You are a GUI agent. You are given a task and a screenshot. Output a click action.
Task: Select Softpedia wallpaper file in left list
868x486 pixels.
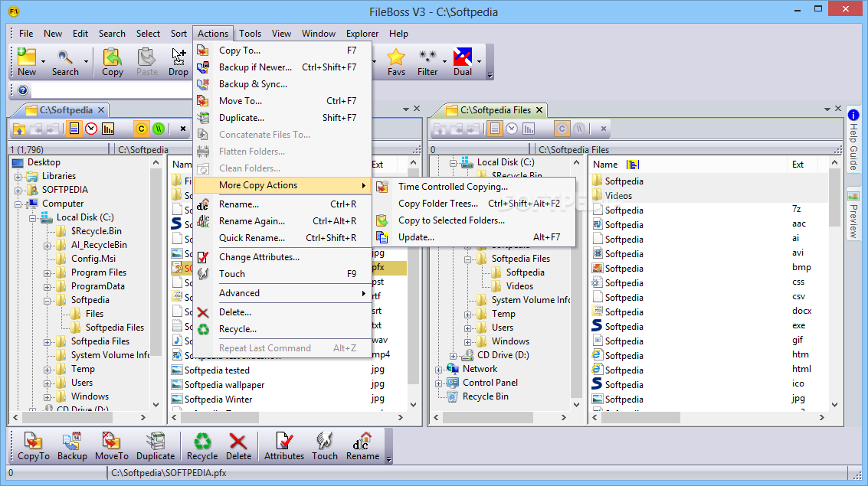[x=224, y=385]
